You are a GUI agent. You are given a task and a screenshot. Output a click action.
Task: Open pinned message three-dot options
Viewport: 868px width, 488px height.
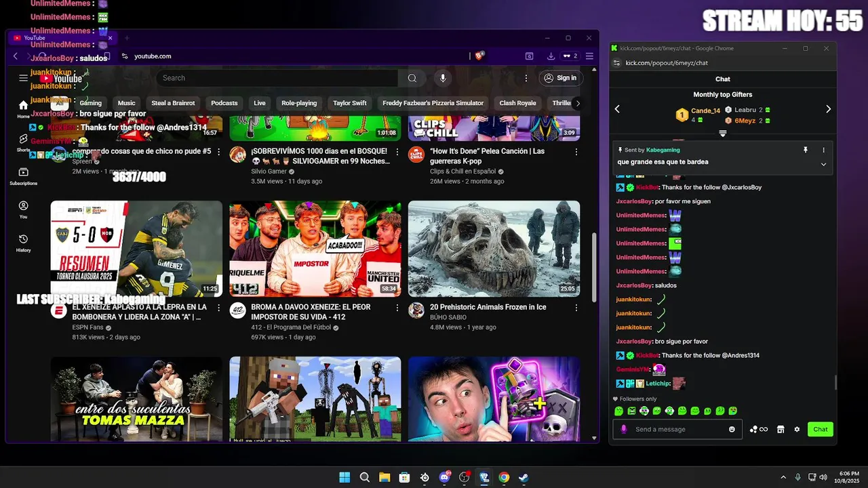click(x=823, y=150)
